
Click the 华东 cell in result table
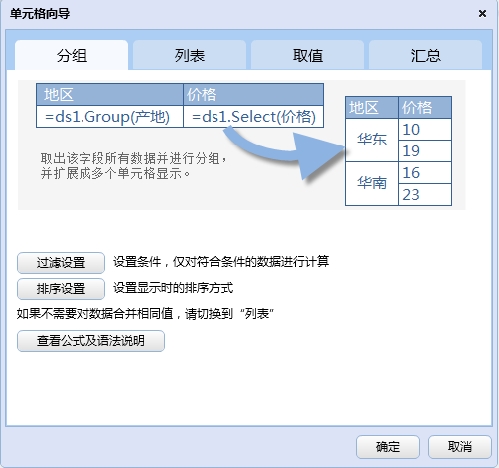[x=372, y=140]
